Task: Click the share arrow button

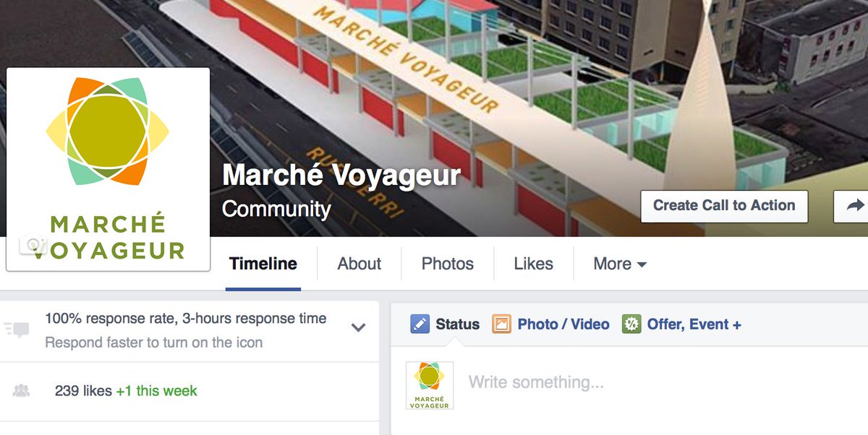Action: pyautogui.click(x=851, y=206)
